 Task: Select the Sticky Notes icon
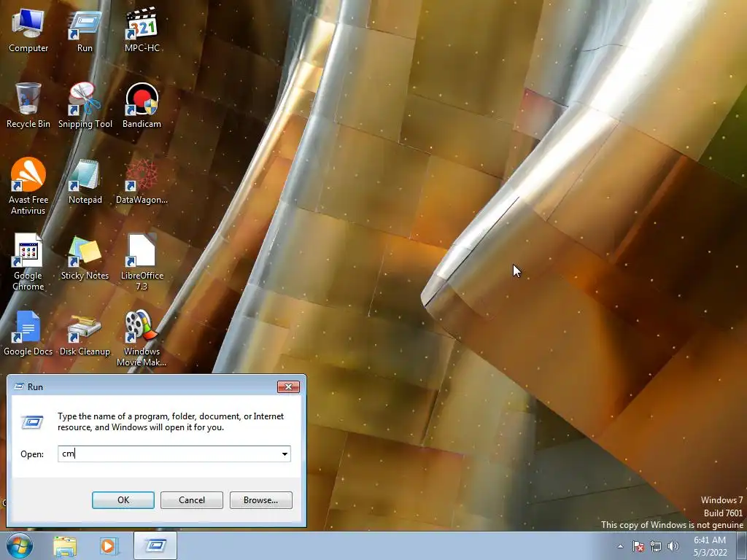pos(85,257)
